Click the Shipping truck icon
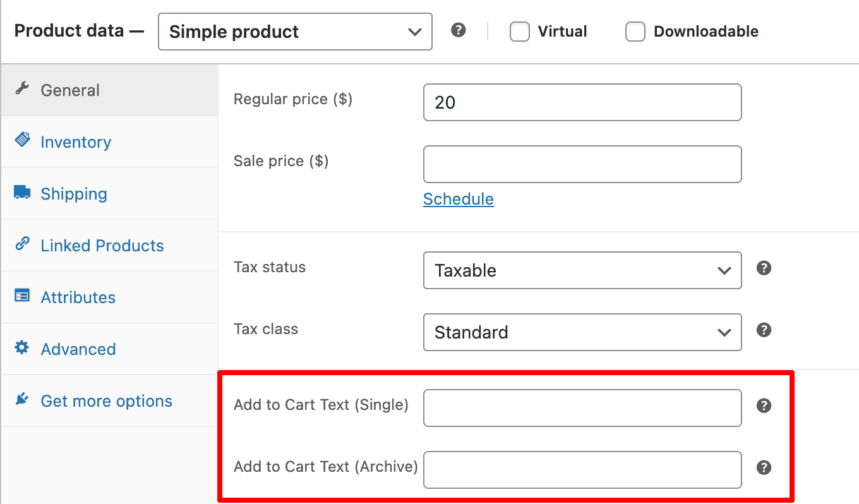This screenshot has height=504, width=859. click(x=22, y=192)
